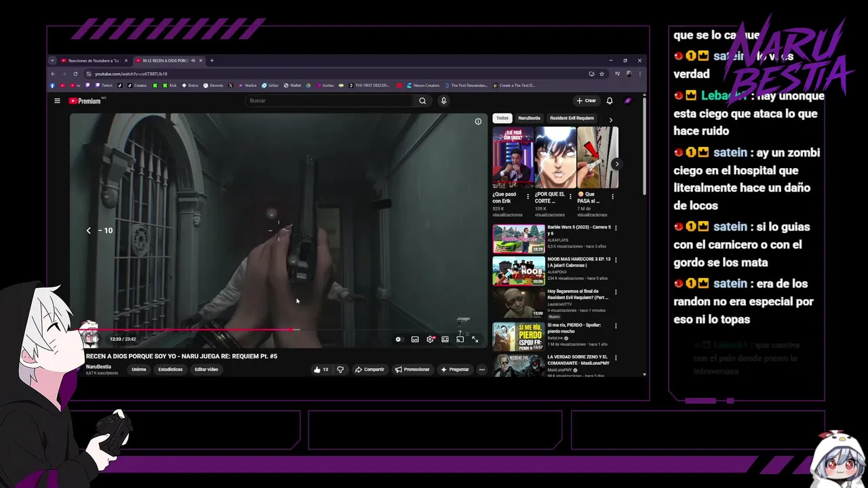868x488 pixels.
Task: Open the NaruBestia channel name link
Action: [x=98, y=367]
